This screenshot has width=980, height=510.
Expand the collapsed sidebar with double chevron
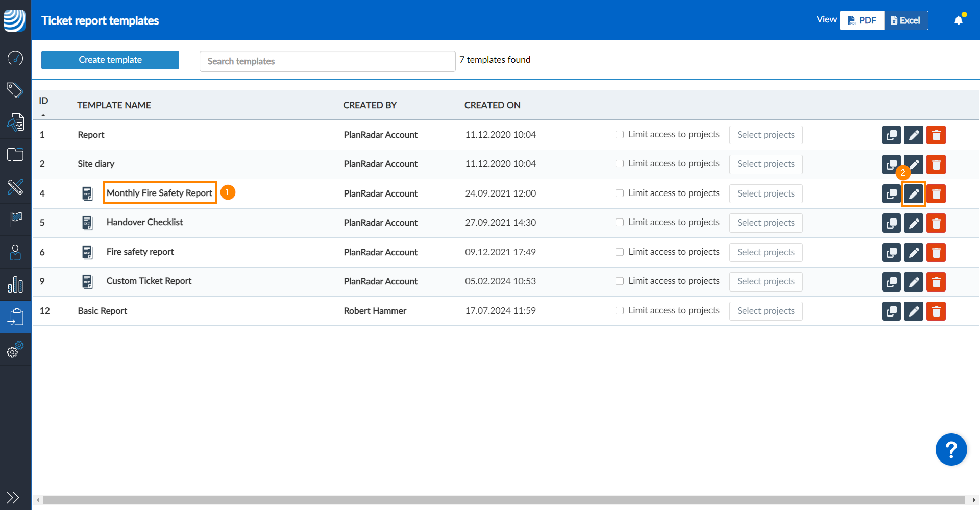coord(13,497)
